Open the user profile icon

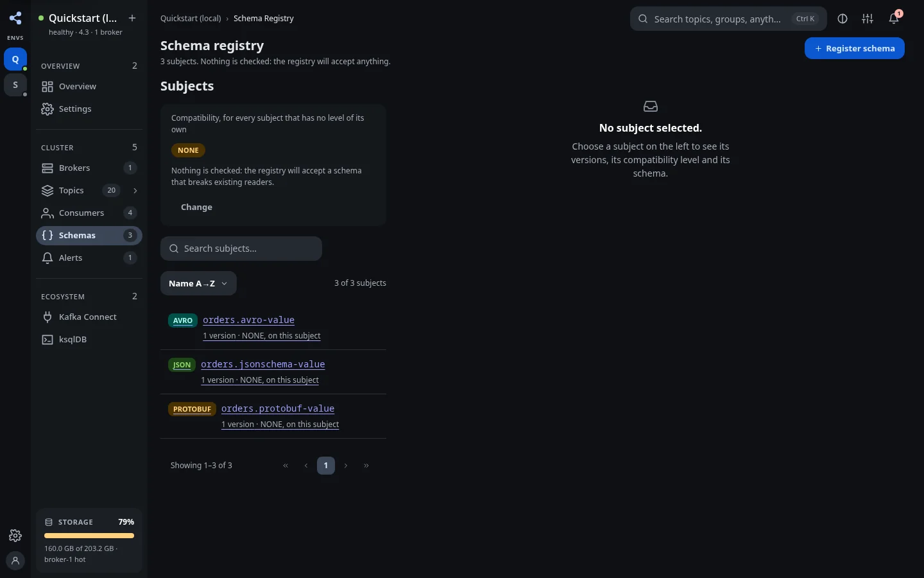tap(15, 560)
